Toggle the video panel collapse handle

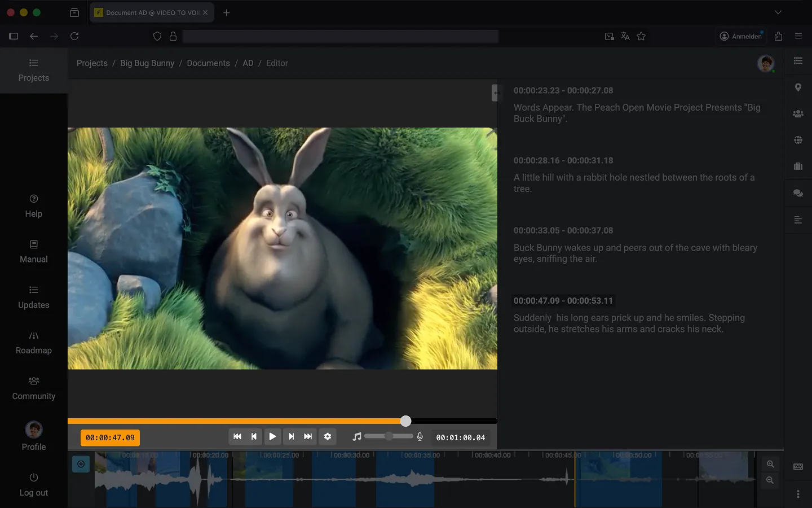pos(496,93)
